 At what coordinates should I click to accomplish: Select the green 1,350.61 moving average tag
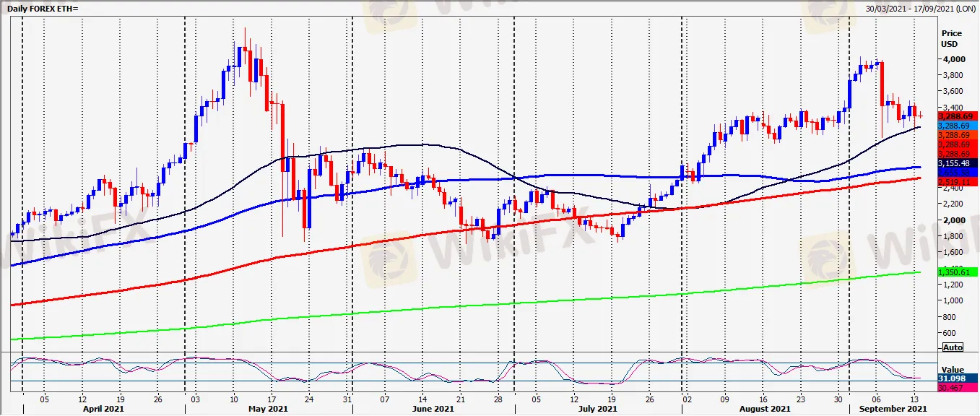(x=957, y=272)
